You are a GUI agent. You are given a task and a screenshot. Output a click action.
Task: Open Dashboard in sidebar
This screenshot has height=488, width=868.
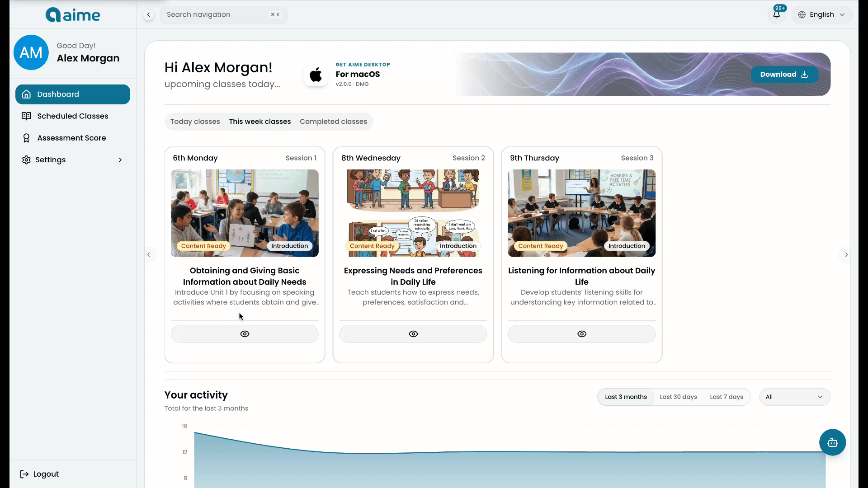(x=73, y=94)
